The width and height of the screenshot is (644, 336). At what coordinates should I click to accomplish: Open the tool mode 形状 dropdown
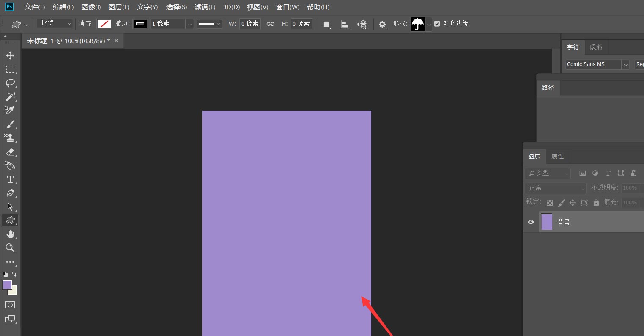click(x=55, y=24)
